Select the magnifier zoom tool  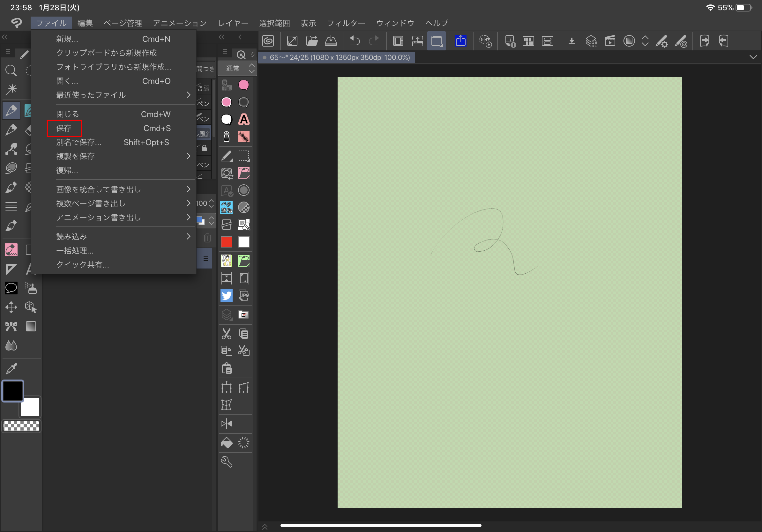pyautogui.click(x=11, y=70)
